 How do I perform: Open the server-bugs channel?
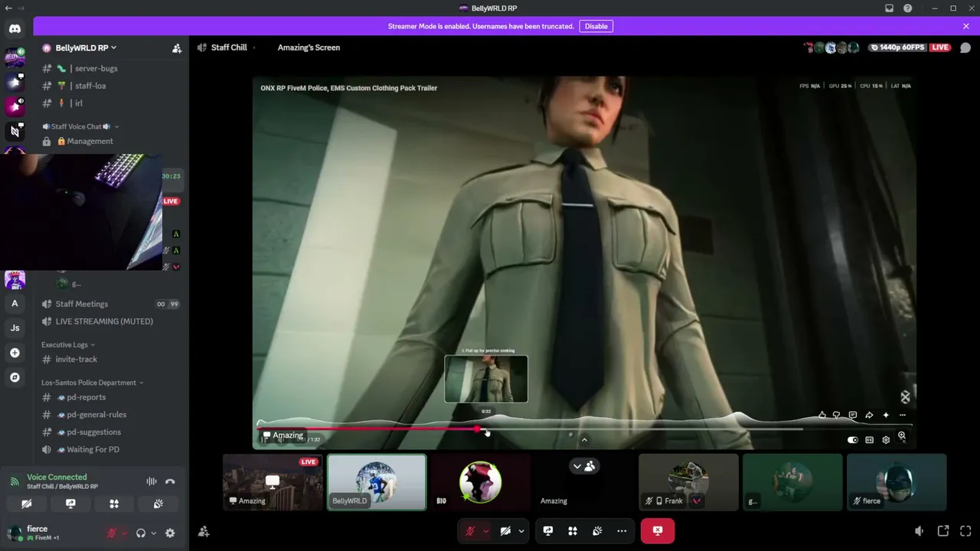111,69
